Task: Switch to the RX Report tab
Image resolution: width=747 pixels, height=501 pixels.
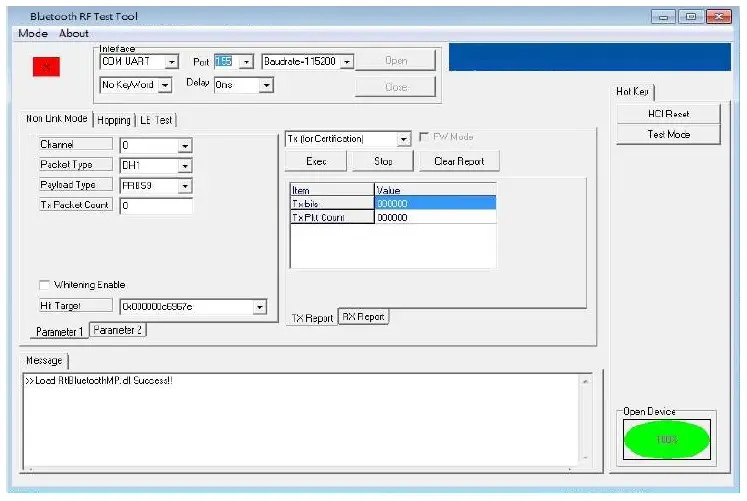Action: pyautogui.click(x=363, y=317)
